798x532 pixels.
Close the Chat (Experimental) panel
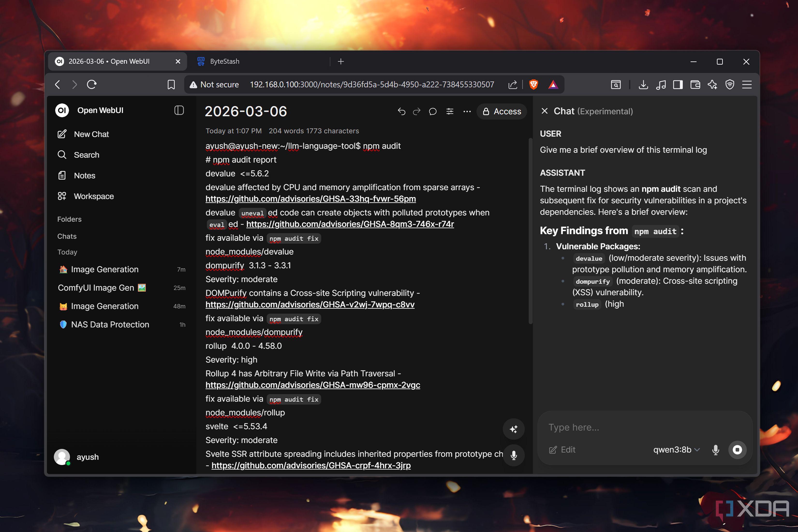545,111
